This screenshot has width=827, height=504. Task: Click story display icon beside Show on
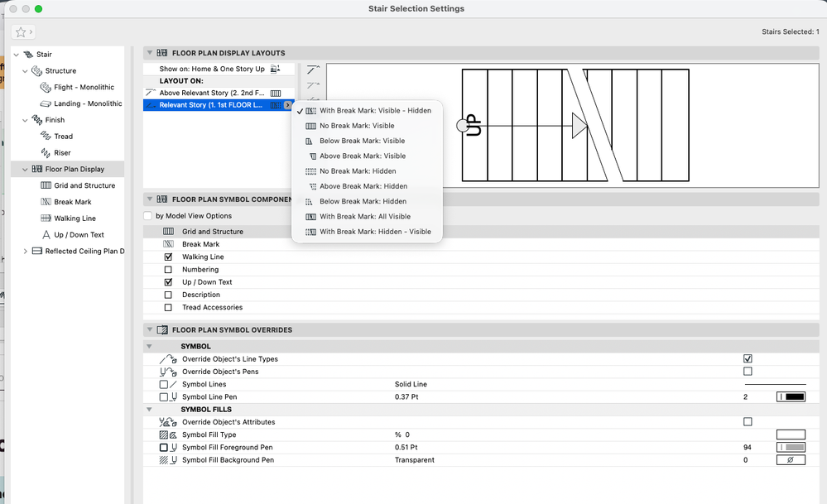tap(276, 69)
